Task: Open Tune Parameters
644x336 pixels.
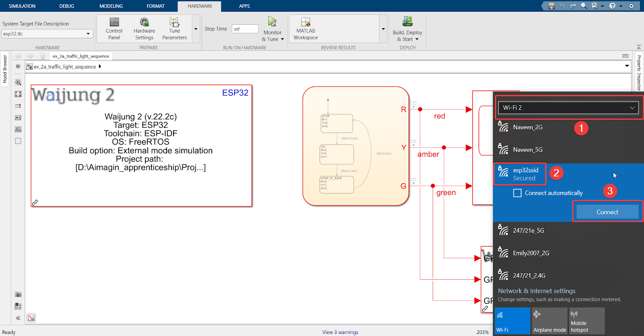Action: click(174, 29)
